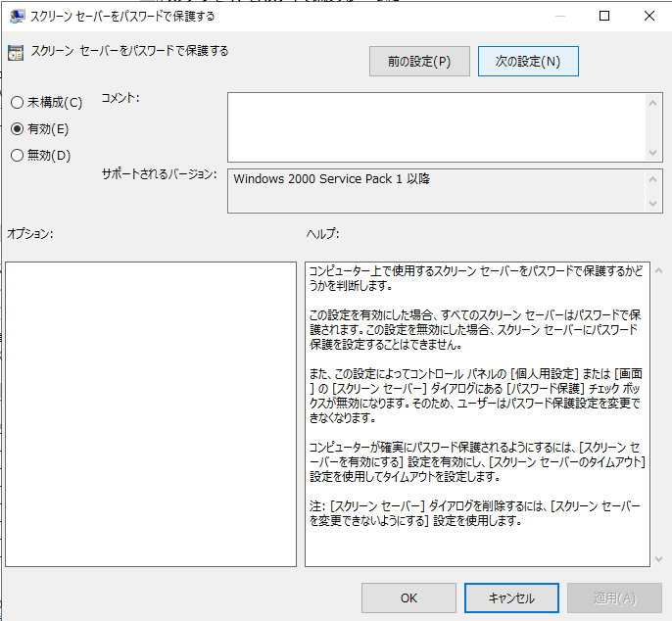Image resolution: width=672 pixels, height=621 pixels.
Task: Click scroll down arrow in サポートされるバージョン box
Action: (x=653, y=204)
